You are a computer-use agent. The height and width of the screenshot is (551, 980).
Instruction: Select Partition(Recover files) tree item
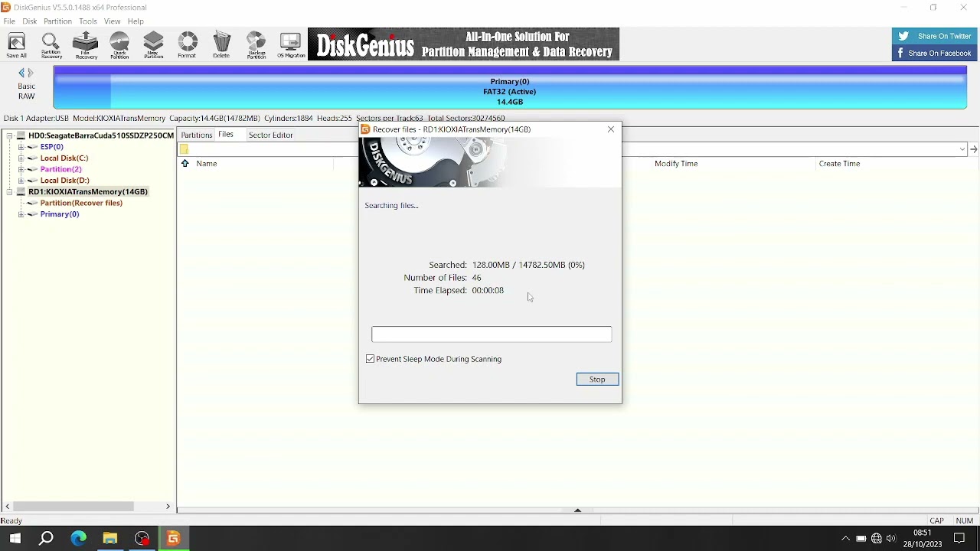[x=81, y=203]
